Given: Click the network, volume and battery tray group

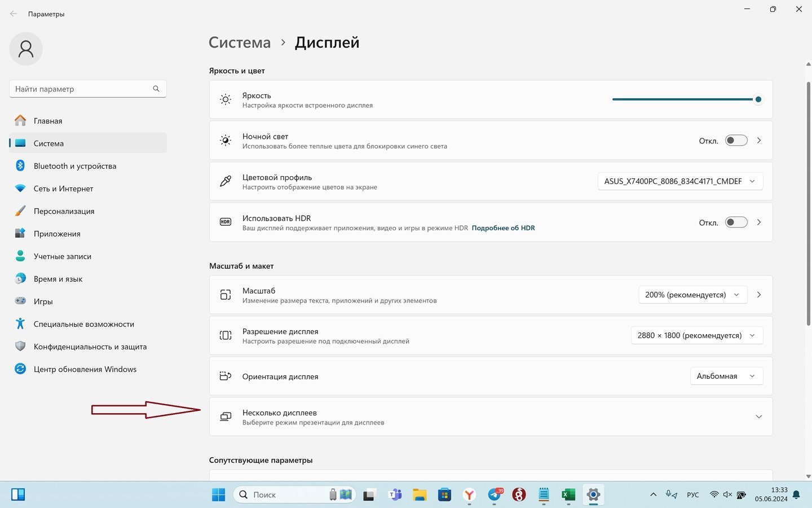Looking at the screenshot, I should tap(728, 495).
